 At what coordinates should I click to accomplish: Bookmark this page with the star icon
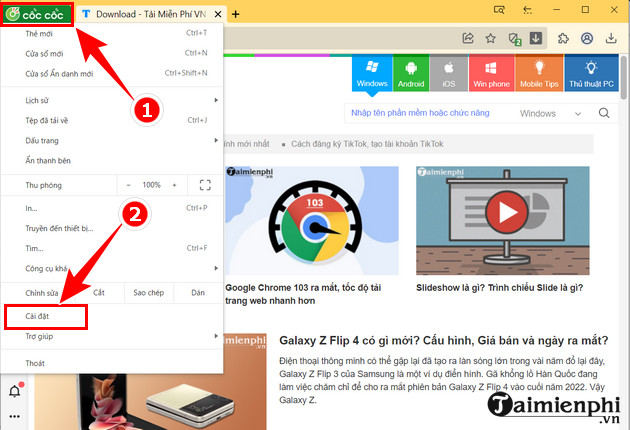[490, 39]
